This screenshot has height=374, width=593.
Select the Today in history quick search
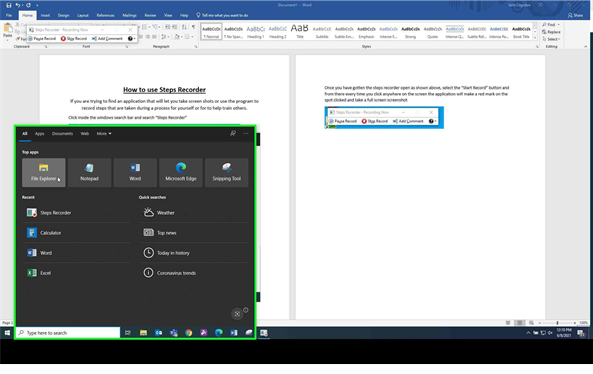194,253
